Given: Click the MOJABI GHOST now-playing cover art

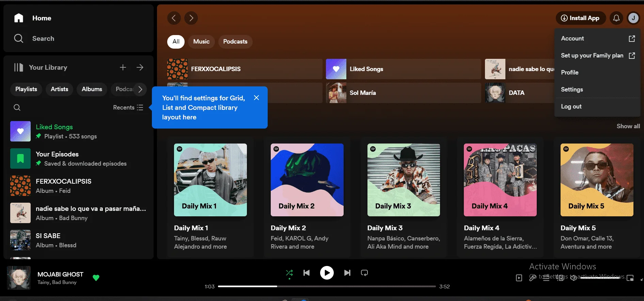Looking at the screenshot, I should pyautogui.click(x=19, y=278).
